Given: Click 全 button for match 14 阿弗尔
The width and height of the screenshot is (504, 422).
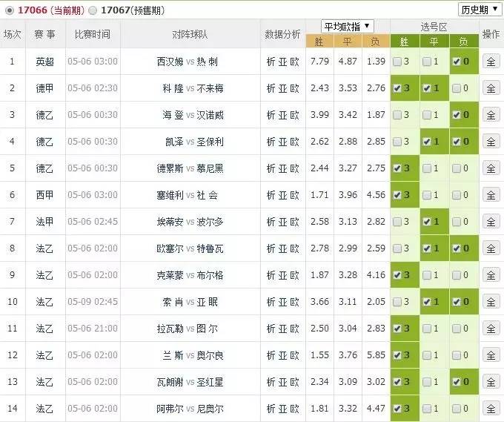Looking at the screenshot, I should click(x=491, y=409).
